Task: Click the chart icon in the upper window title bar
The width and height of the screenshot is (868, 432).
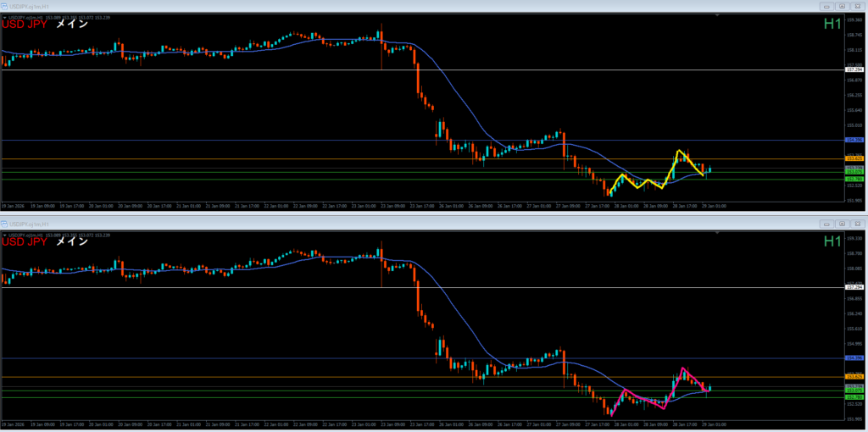Action: click(x=5, y=7)
